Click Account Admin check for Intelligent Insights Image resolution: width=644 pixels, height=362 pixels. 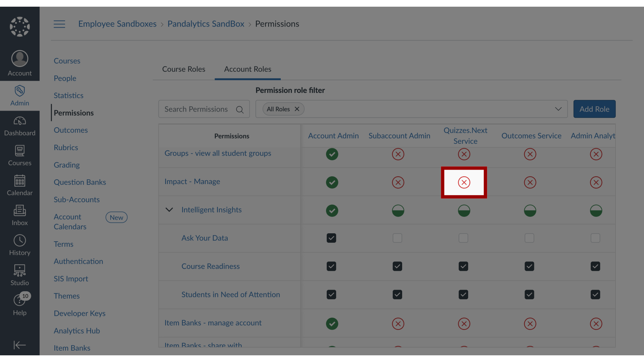point(332,210)
